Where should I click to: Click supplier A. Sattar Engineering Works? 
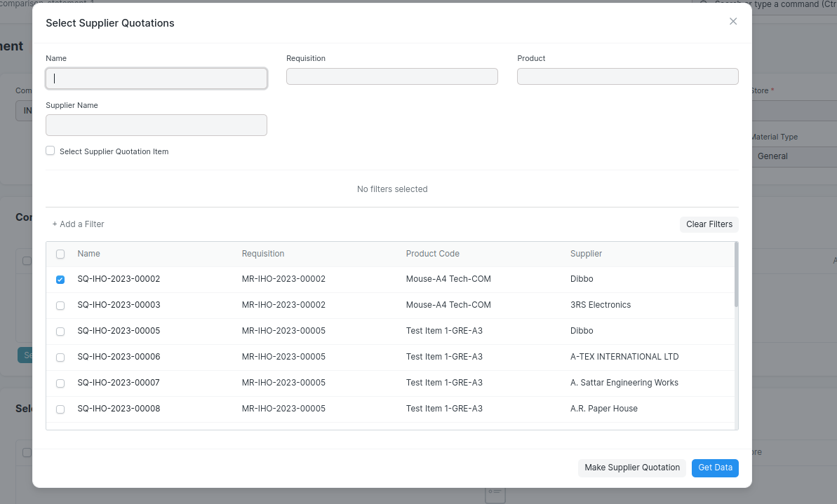pyautogui.click(x=624, y=383)
